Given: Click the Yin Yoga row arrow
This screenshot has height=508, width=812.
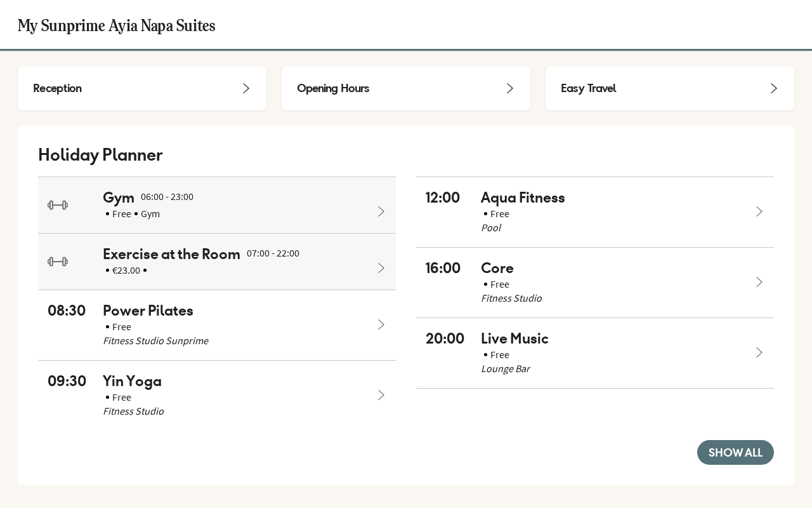Looking at the screenshot, I should [x=381, y=395].
